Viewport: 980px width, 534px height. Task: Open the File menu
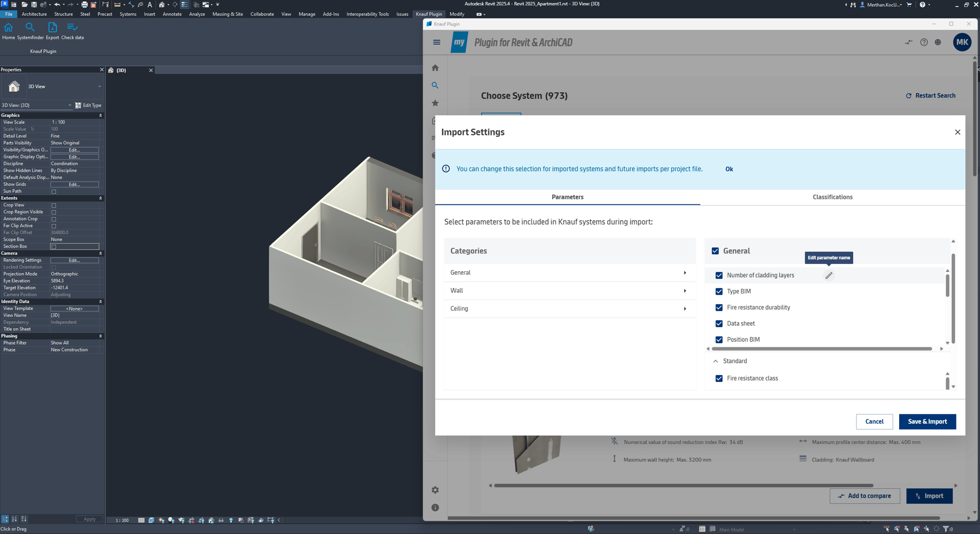click(9, 14)
